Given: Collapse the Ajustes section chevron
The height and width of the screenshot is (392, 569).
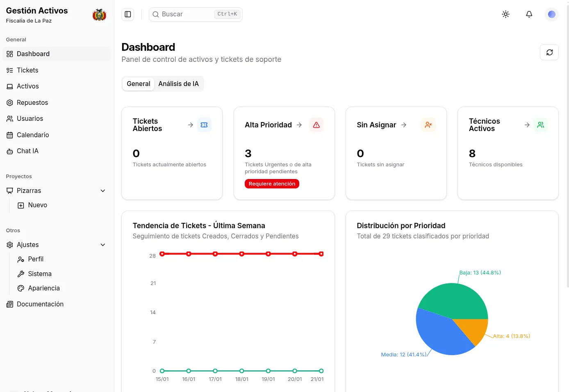Looking at the screenshot, I should [103, 245].
